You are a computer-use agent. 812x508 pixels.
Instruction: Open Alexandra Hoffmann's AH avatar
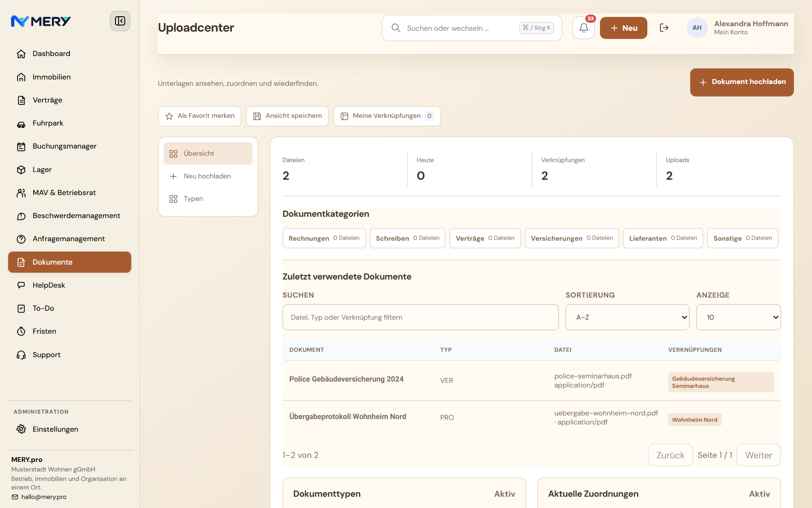point(697,28)
